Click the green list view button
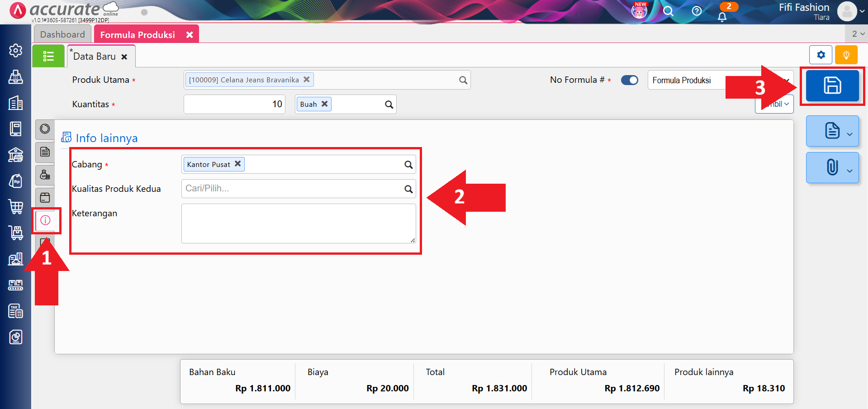Image resolution: width=868 pixels, height=409 pixels. pos(48,56)
